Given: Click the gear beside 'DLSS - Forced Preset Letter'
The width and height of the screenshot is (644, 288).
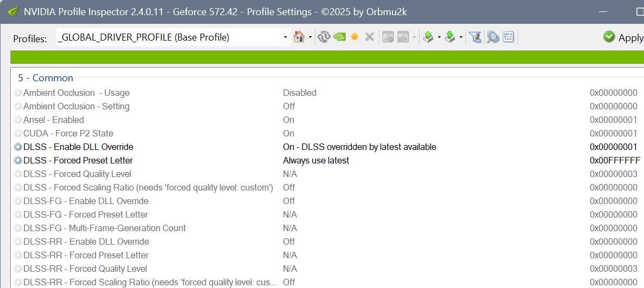Looking at the screenshot, I should (18, 160).
